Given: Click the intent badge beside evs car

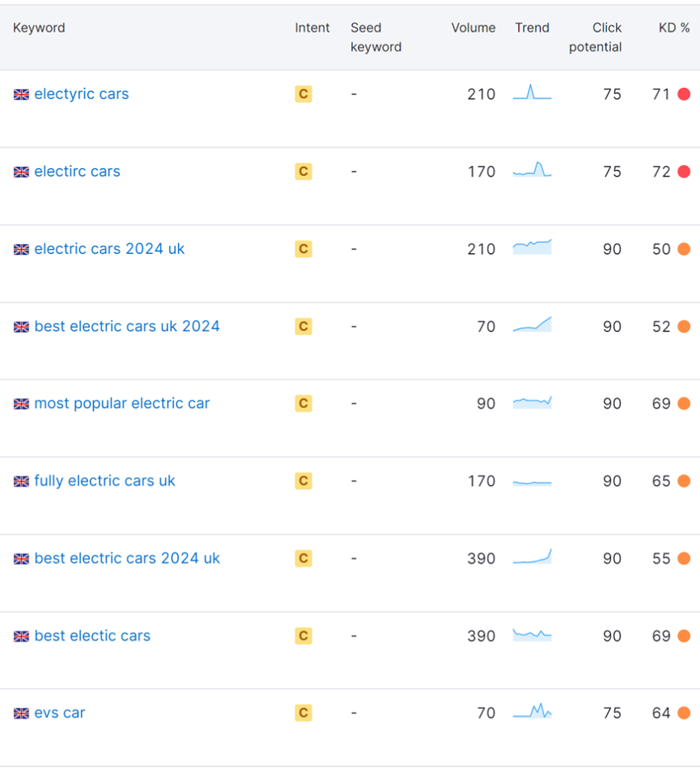Looking at the screenshot, I should coord(303,713).
